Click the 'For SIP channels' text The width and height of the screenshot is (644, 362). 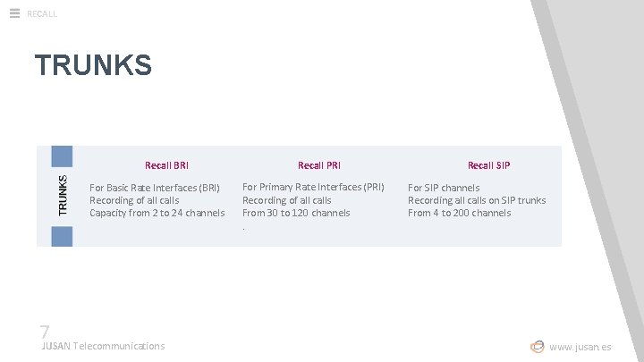[444, 188]
